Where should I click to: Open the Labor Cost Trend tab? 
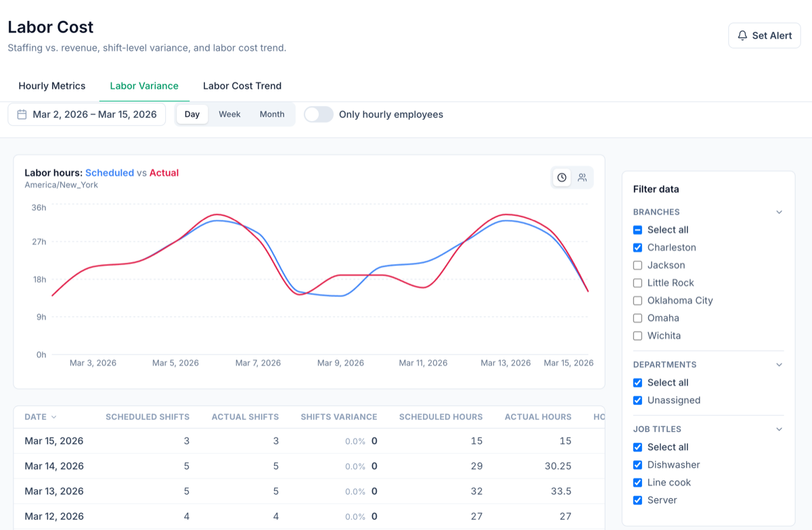(242, 86)
